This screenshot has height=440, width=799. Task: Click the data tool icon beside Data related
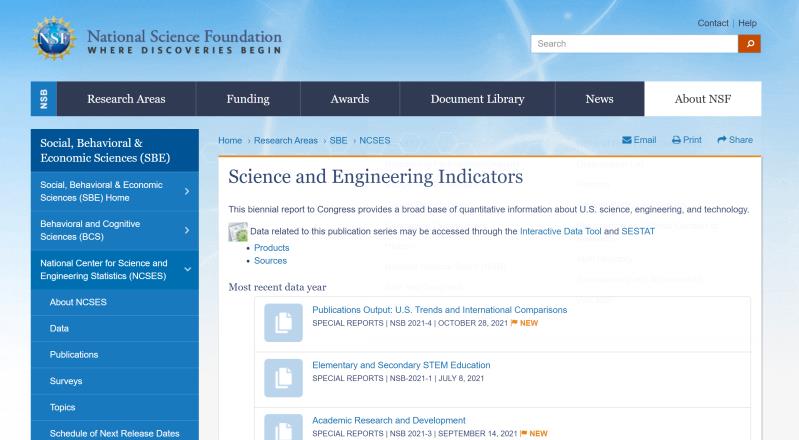pyautogui.click(x=237, y=233)
